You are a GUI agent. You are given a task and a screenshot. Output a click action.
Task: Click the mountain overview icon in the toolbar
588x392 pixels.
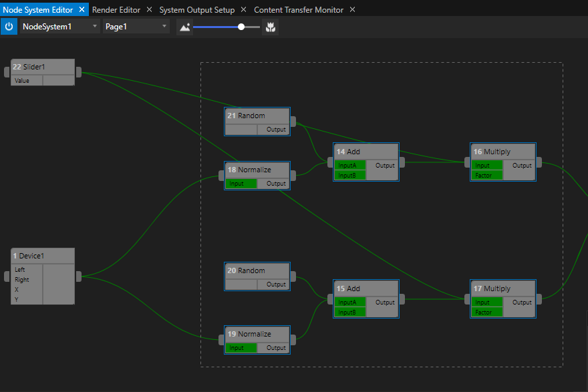[184, 27]
